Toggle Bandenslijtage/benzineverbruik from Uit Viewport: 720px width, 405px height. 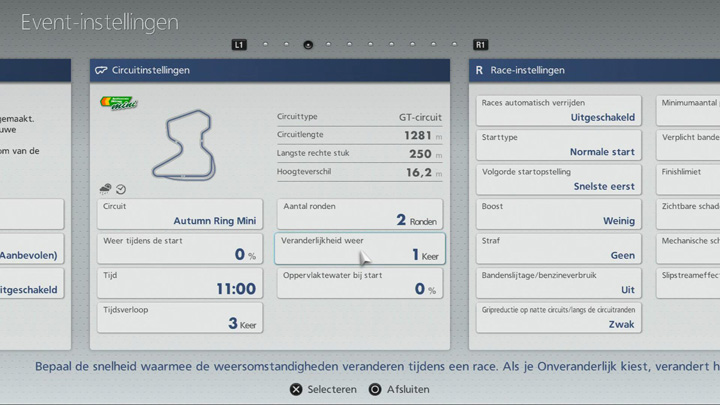click(x=558, y=283)
